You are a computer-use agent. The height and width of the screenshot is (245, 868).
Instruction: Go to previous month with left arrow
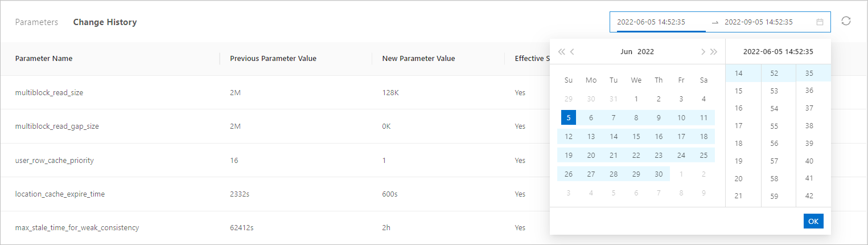click(x=572, y=52)
